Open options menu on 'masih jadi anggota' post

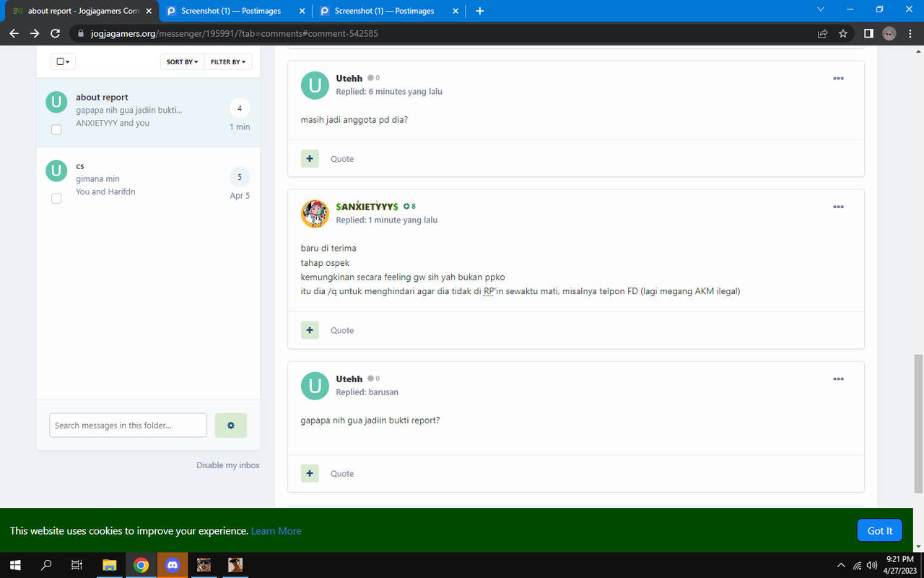point(838,78)
